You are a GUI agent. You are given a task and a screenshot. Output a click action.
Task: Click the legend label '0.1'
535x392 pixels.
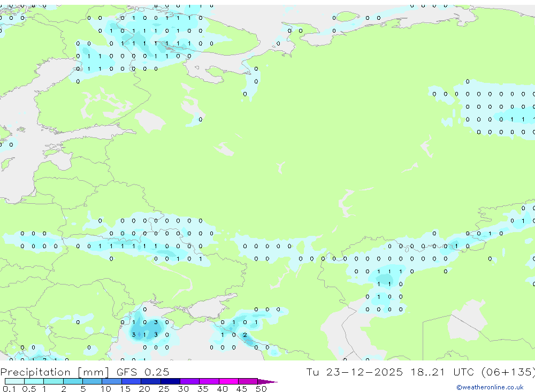point(9,389)
